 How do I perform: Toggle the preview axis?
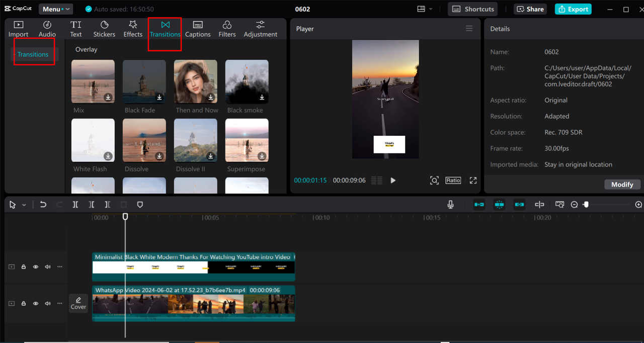click(539, 205)
